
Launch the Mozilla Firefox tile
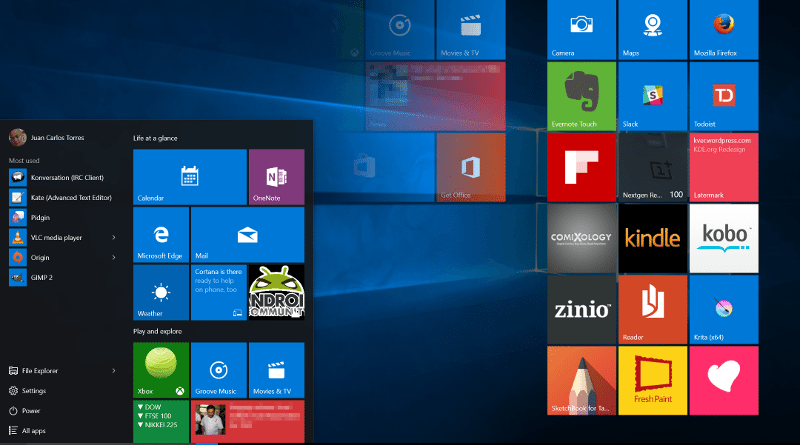[723, 30]
